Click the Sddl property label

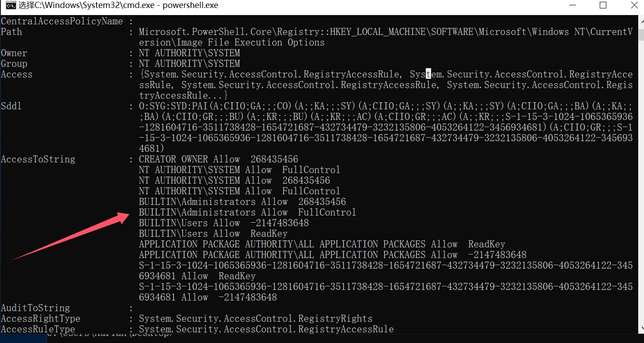point(12,106)
